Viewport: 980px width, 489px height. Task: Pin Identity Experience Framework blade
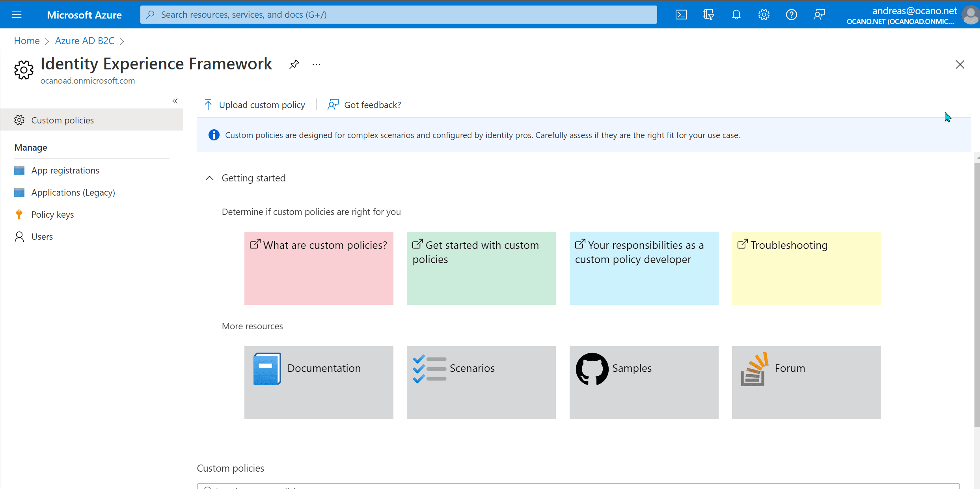click(x=294, y=64)
